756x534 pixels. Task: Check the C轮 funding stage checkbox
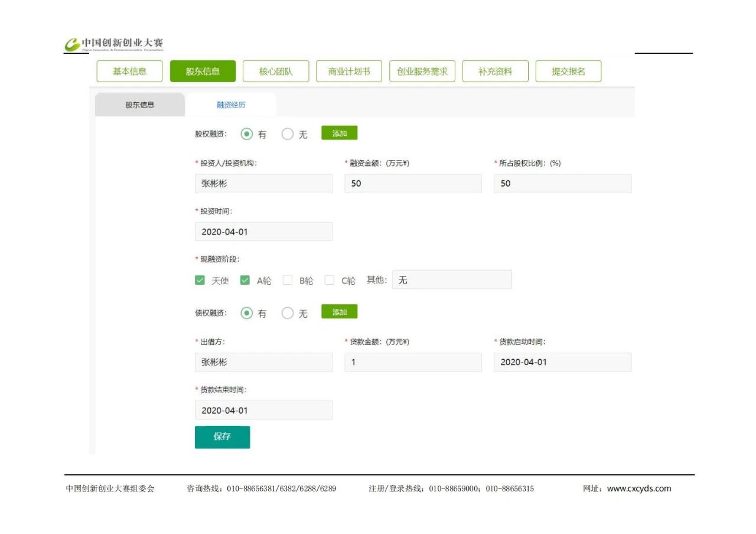click(x=330, y=281)
